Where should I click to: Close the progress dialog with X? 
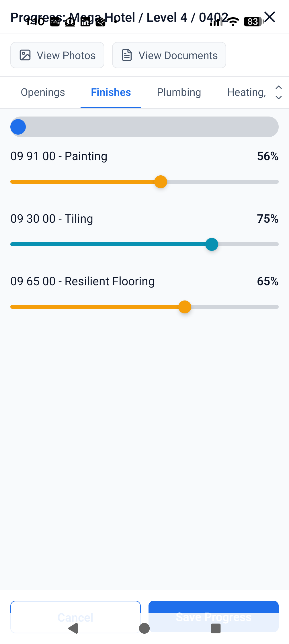tap(270, 17)
